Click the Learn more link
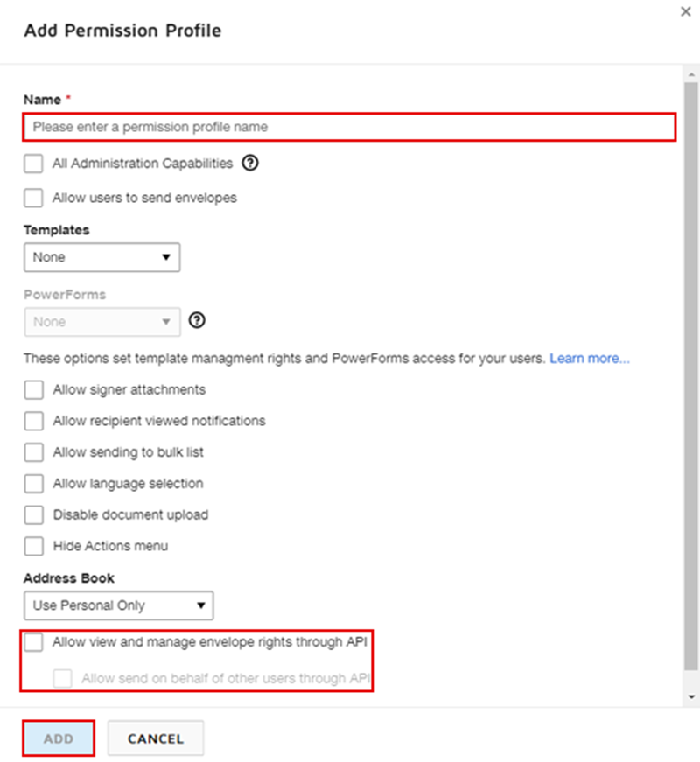The image size is (700, 762). click(x=589, y=359)
